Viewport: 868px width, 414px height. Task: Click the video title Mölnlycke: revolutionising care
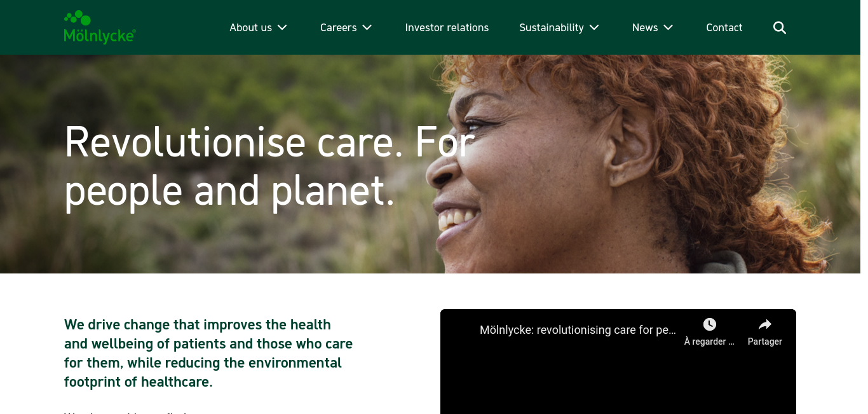(x=578, y=330)
